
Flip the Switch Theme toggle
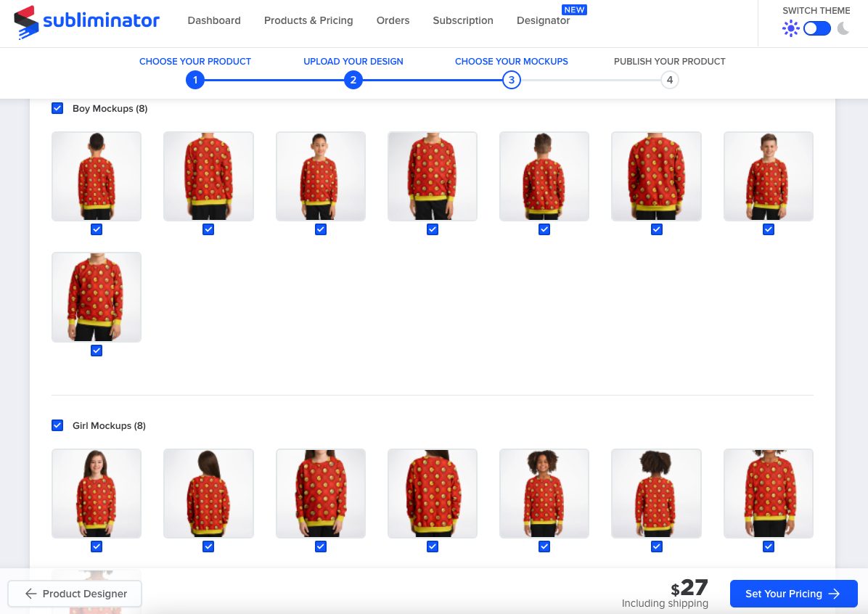click(817, 28)
